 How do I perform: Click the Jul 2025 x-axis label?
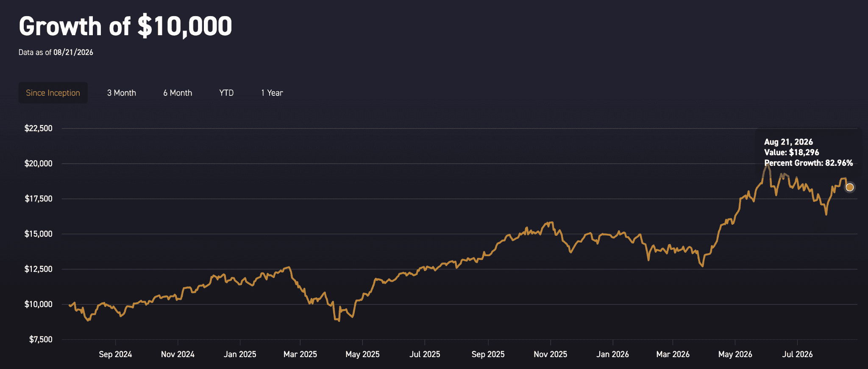click(x=425, y=355)
